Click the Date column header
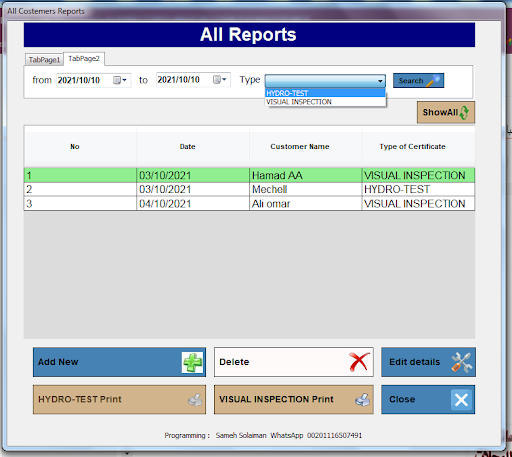The height and width of the screenshot is (457, 512). tap(187, 147)
